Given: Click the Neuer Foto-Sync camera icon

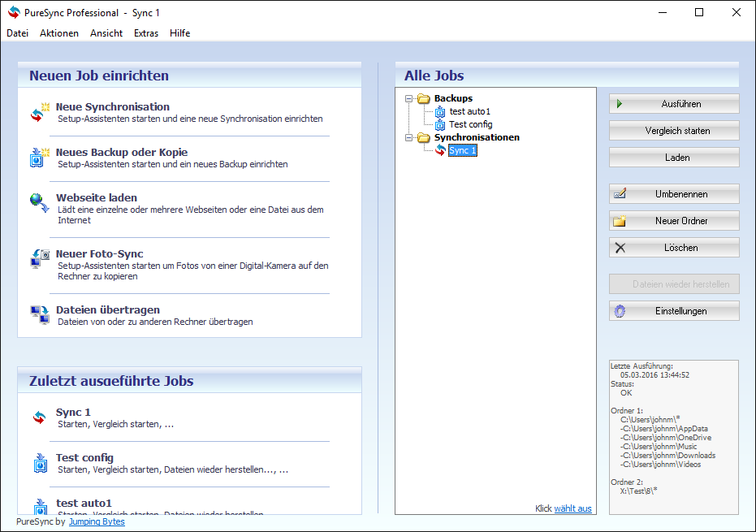Looking at the screenshot, I should point(40,260).
